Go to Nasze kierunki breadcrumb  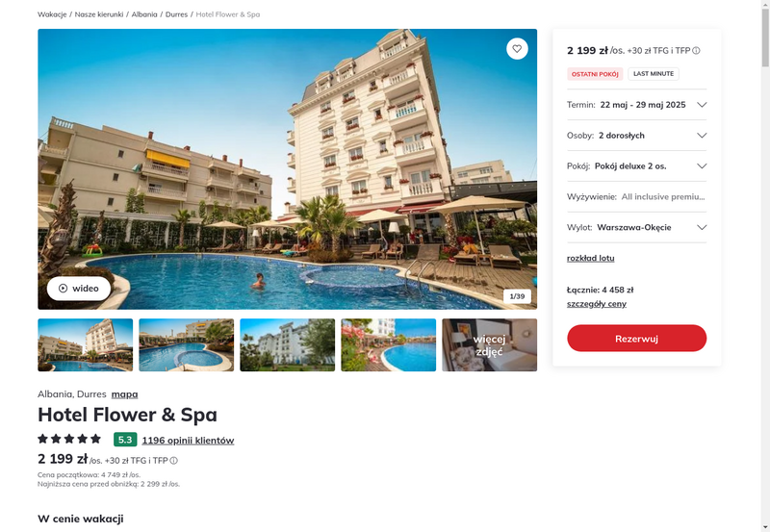coord(99,14)
